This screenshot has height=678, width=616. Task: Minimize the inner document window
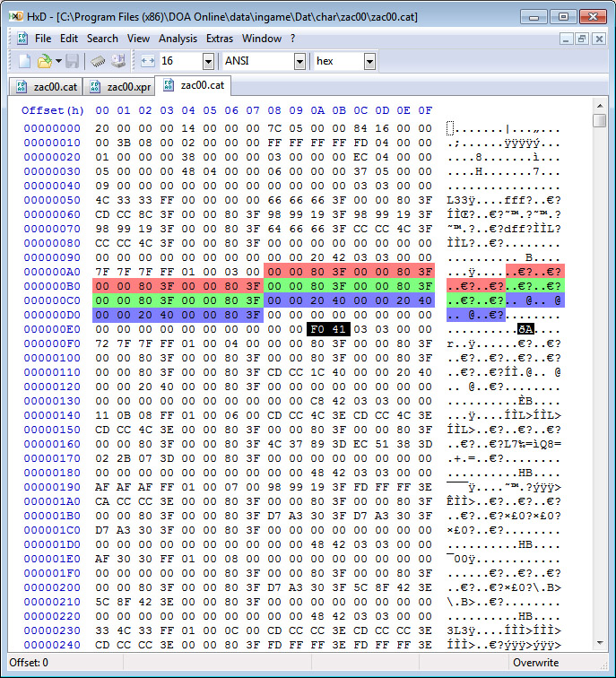pos(566,39)
